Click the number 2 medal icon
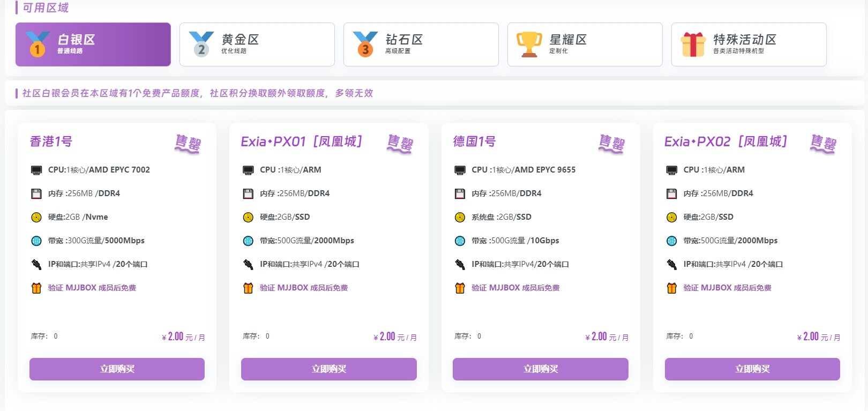 (201, 44)
